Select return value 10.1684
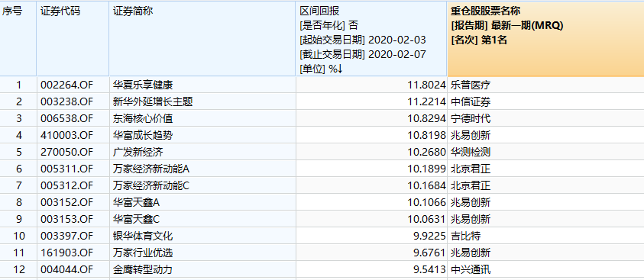 [427, 185]
